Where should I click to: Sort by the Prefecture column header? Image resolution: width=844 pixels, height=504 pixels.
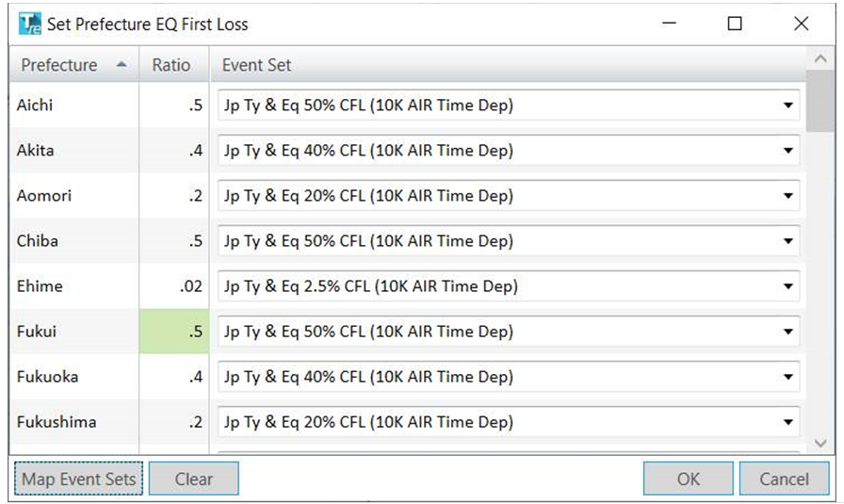59,65
